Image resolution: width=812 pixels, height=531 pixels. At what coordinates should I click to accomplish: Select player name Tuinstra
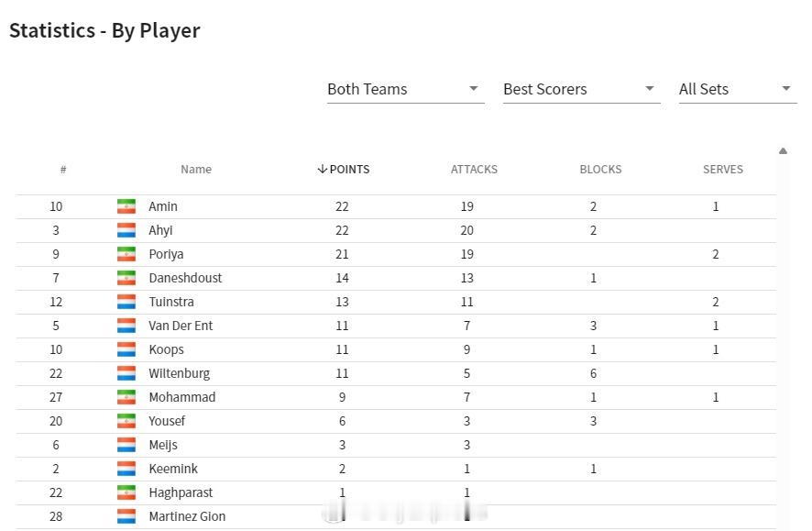click(x=171, y=302)
